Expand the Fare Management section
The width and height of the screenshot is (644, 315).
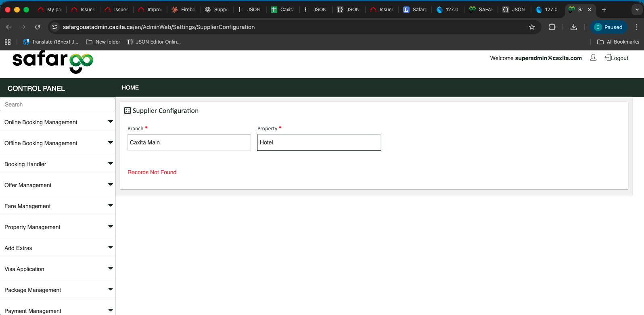coord(58,206)
